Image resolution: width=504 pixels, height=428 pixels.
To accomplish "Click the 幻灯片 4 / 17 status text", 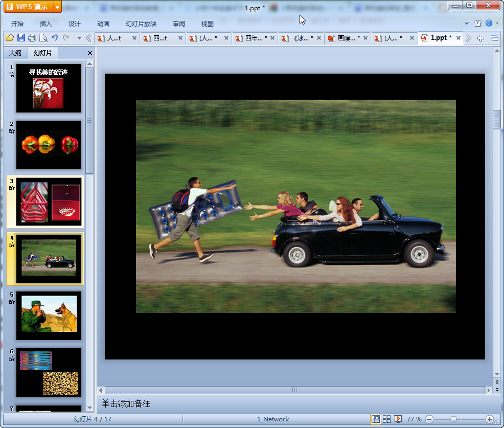I will click(x=93, y=419).
